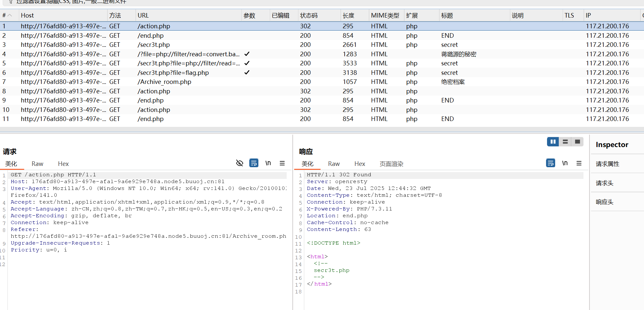Select row 11 /end.php request
The width and height of the screenshot is (644, 310).
322,119
